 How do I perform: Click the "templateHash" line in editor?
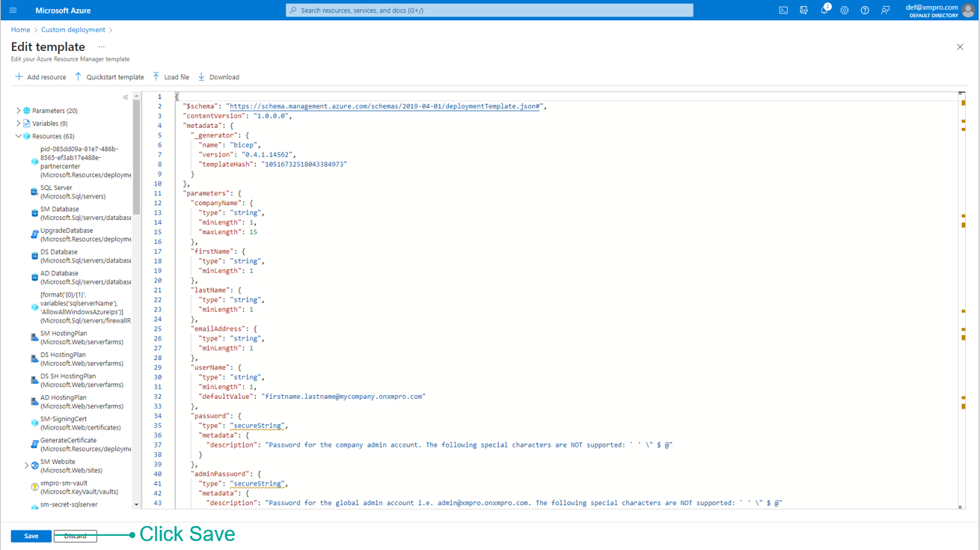[273, 164]
